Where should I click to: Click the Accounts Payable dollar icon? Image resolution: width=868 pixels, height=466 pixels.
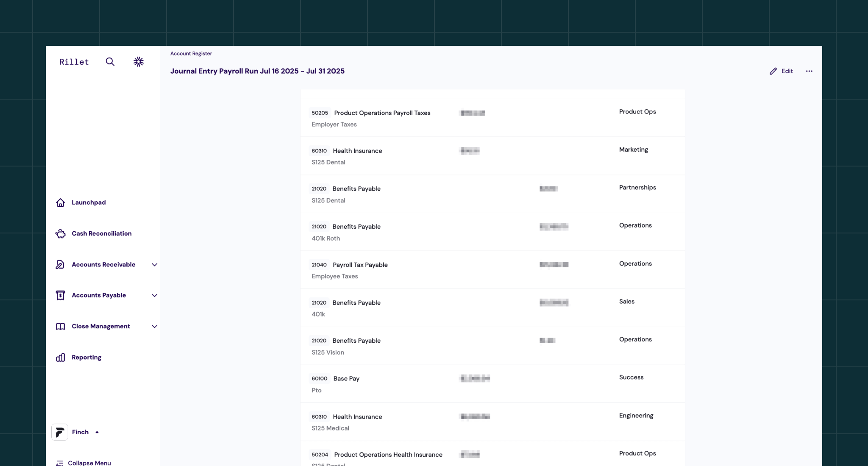point(60,295)
